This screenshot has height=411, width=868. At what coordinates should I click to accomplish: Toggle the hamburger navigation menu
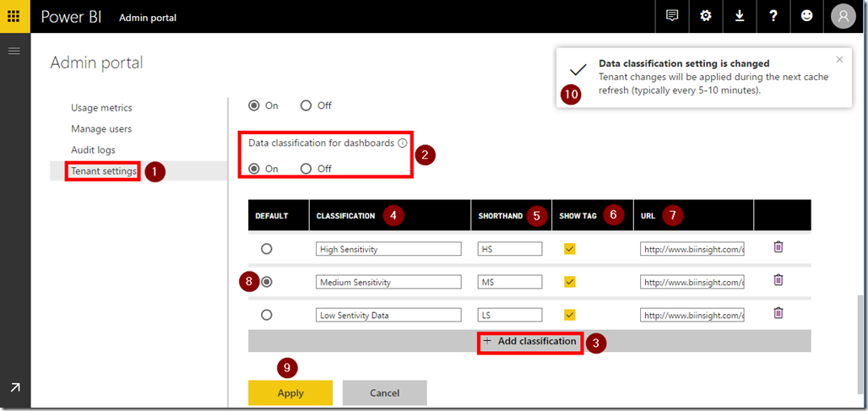click(14, 51)
